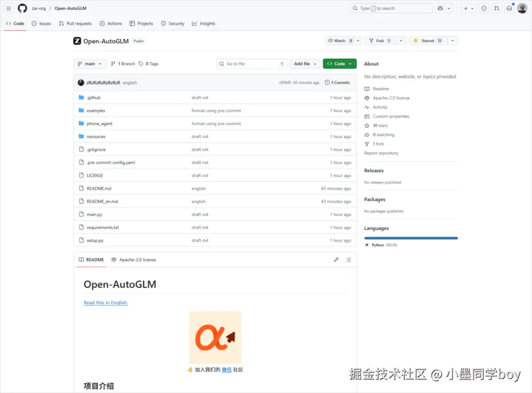Open the Security tab

(172, 23)
